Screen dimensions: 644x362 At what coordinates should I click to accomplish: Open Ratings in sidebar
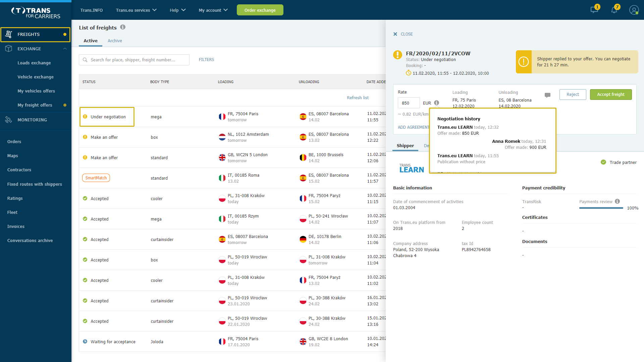[x=15, y=198]
